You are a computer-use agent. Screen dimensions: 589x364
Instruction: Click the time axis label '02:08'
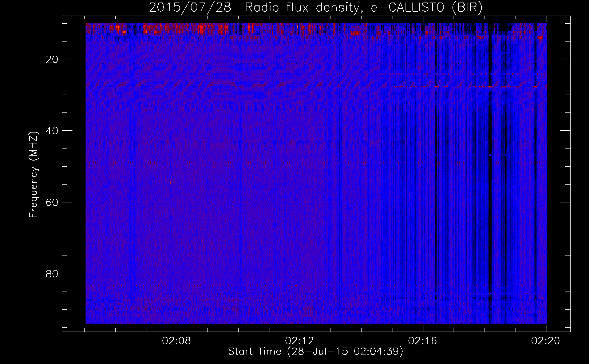(177, 341)
